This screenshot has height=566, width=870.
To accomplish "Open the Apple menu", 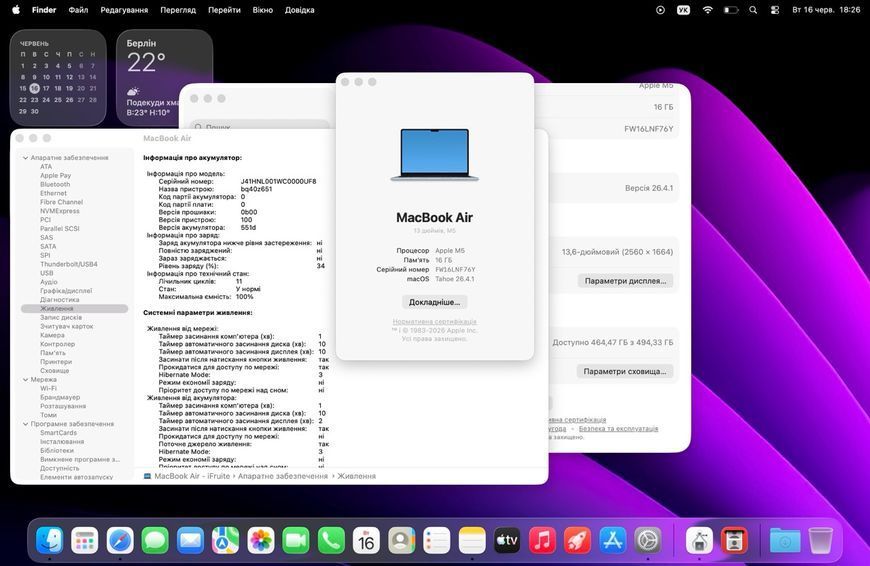I will tap(16, 9).
